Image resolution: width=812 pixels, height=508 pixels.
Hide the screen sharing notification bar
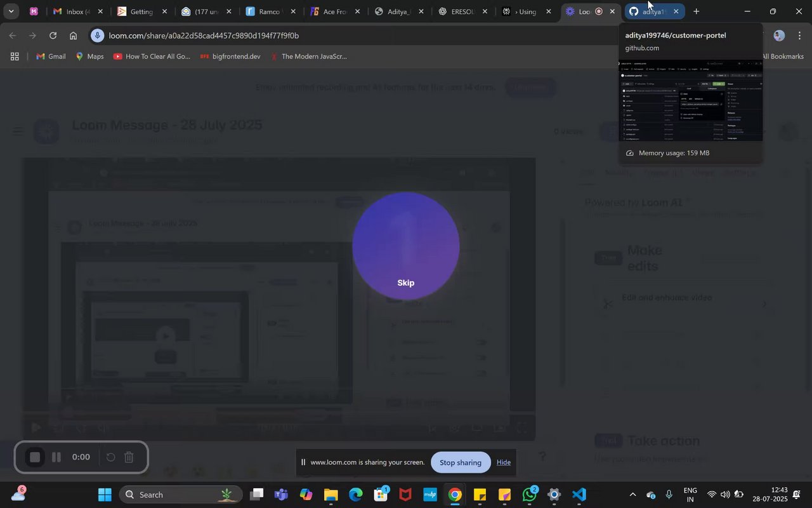click(504, 462)
